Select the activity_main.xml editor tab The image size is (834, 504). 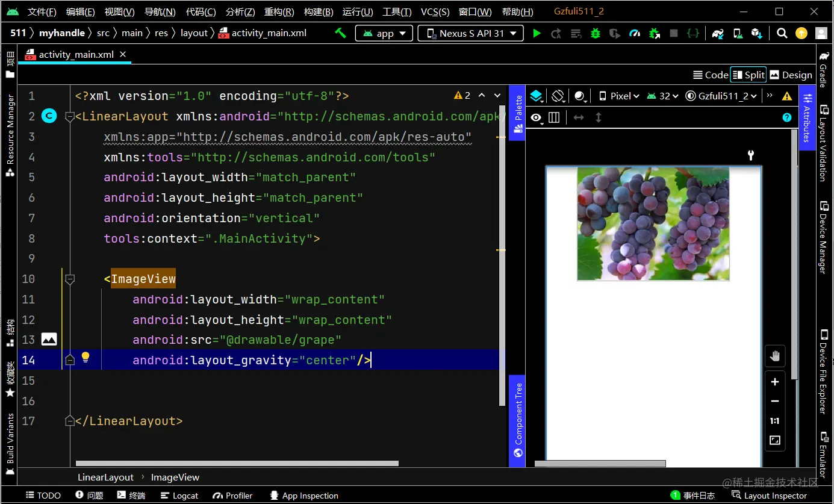click(75, 55)
